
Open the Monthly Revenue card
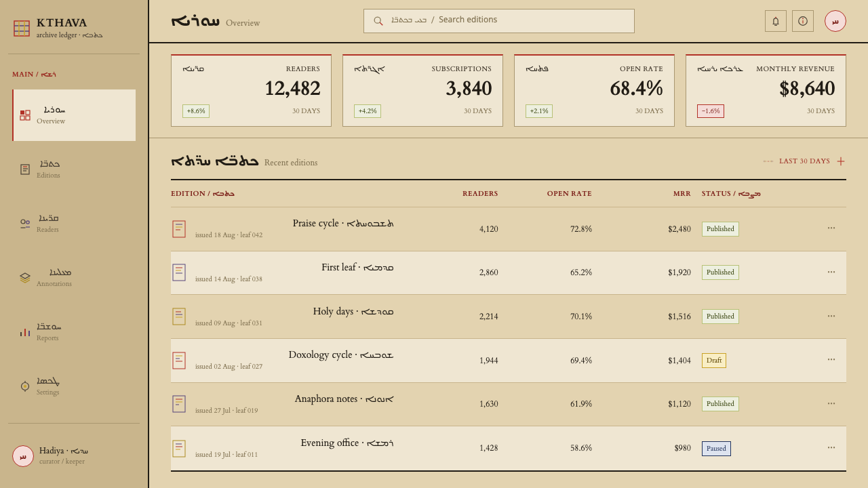[x=766, y=91]
